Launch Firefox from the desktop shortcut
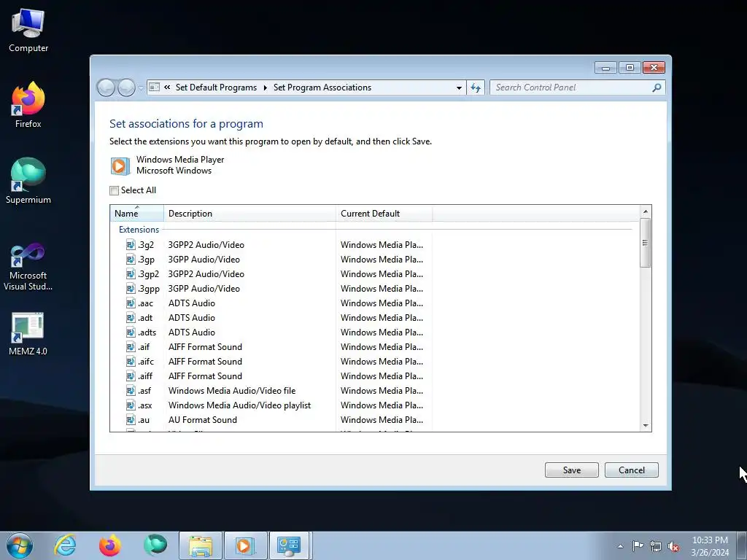747x560 pixels. point(28,105)
